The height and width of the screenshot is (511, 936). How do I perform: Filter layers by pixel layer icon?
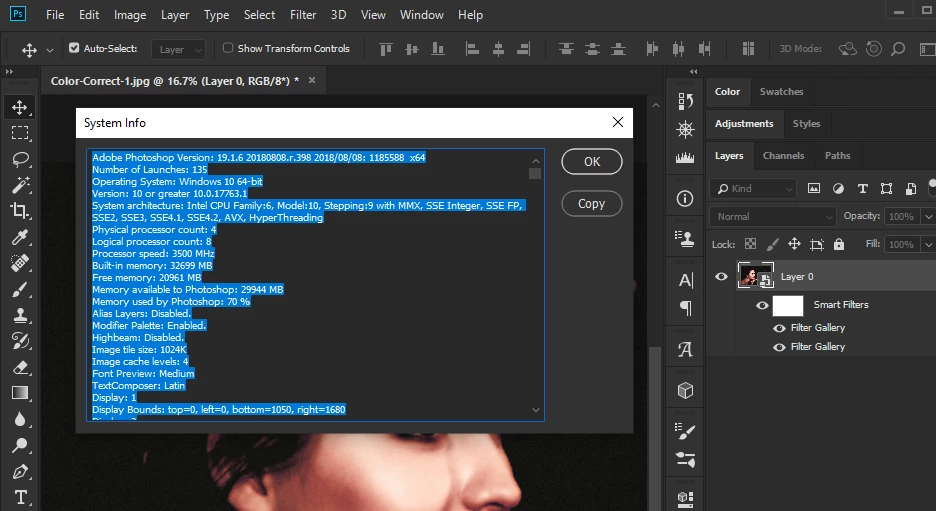(x=814, y=189)
